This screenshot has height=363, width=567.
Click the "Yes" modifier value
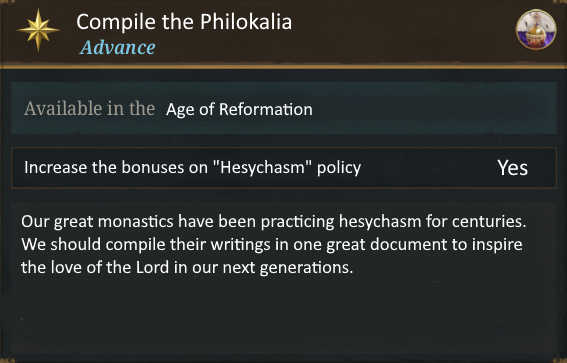(x=512, y=168)
